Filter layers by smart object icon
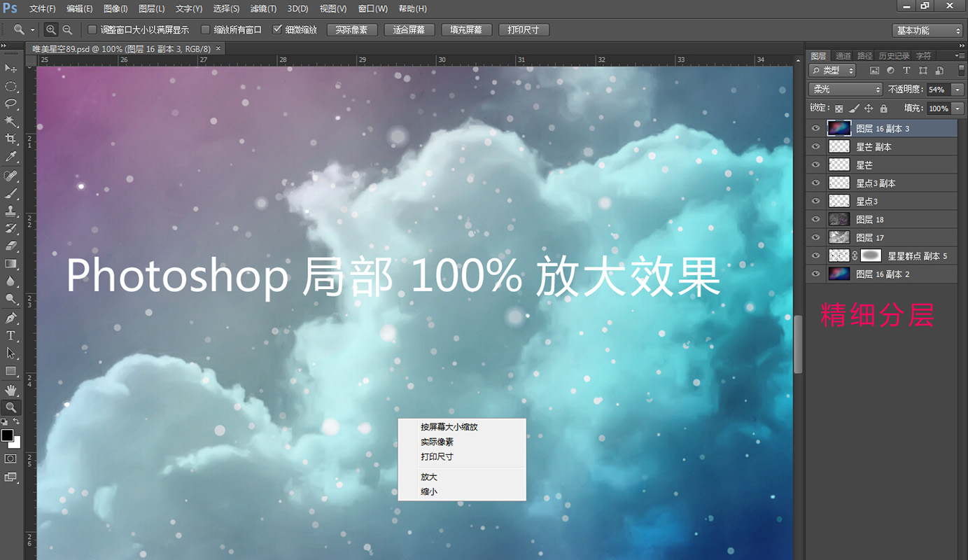968x560 pixels. (939, 71)
